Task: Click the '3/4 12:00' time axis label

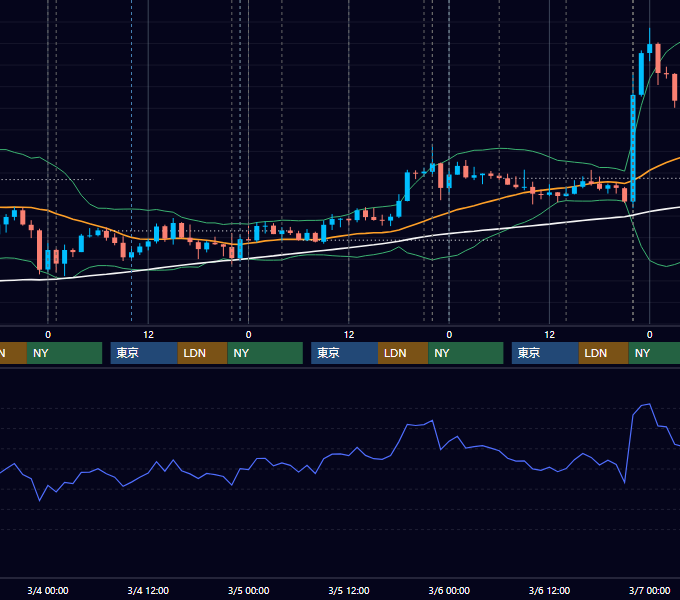Action: pyautogui.click(x=148, y=590)
